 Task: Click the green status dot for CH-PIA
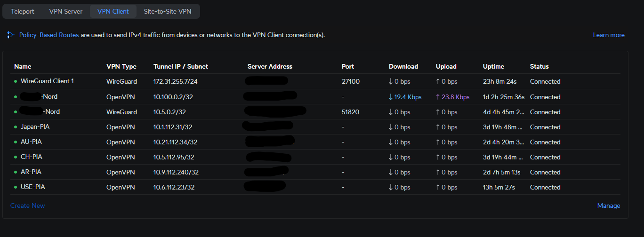[x=16, y=157]
